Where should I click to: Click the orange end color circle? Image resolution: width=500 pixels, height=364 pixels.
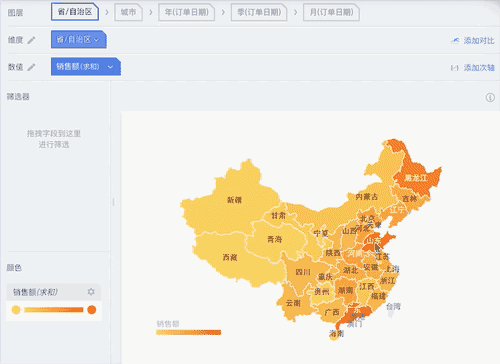pyautogui.click(x=92, y=310)
